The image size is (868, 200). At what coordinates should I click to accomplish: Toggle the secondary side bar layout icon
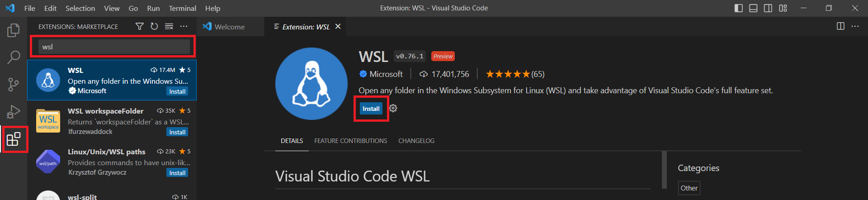click(768, 8)
